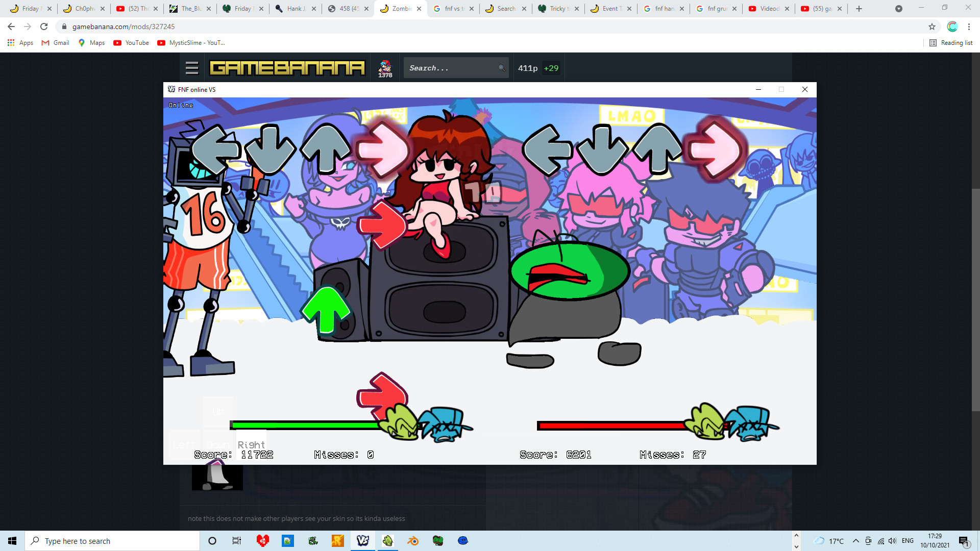Open the GameBanana hamburger menu

coord(192,68)
